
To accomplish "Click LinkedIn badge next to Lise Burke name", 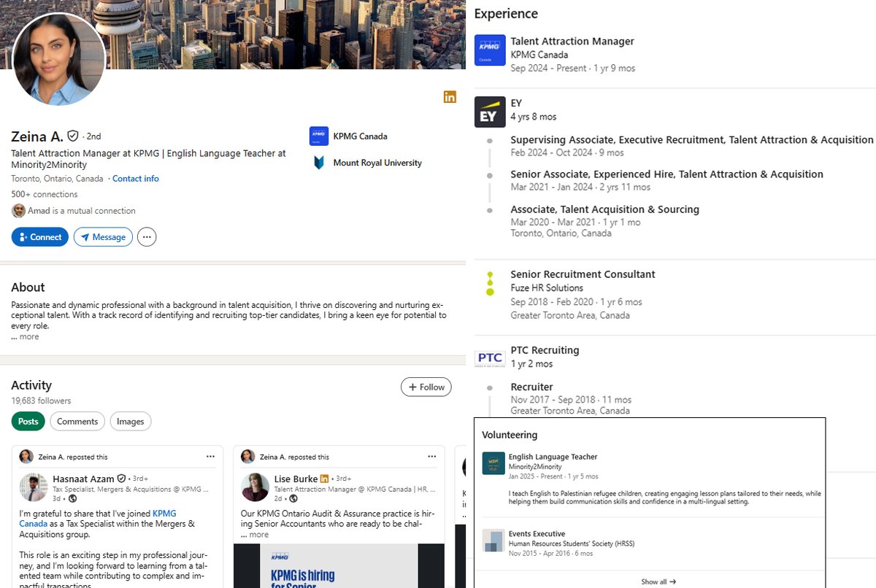I will click(325, 479).
